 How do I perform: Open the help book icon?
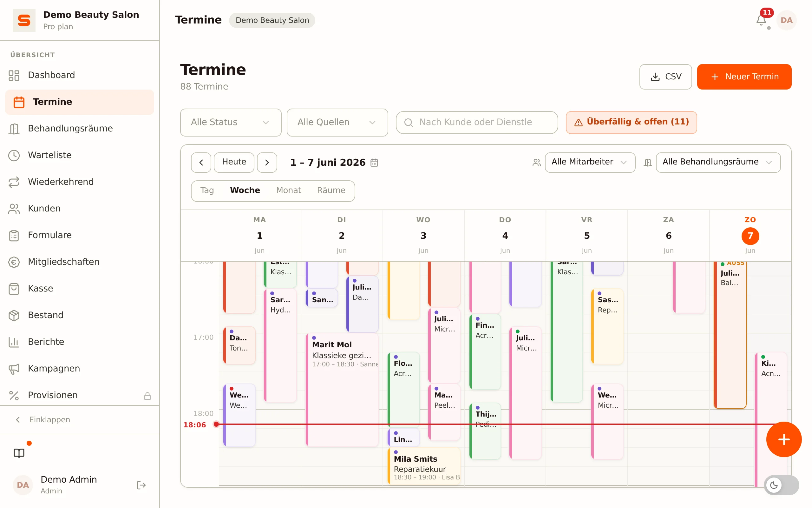click(x=19, y=453)
